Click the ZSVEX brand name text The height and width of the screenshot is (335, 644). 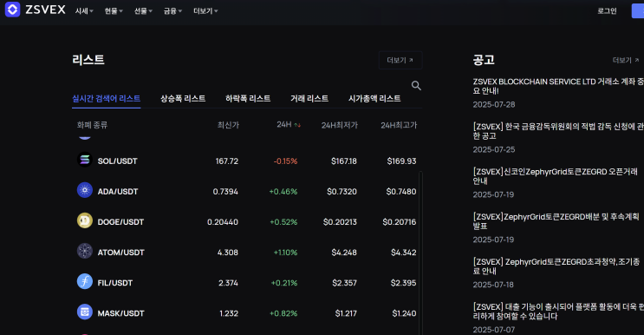tap(46, 10)
